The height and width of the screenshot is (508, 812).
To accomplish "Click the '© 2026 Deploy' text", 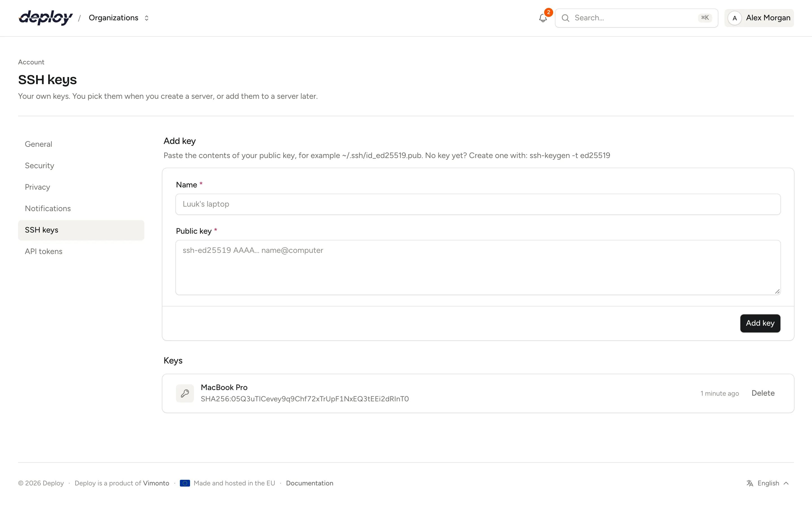I will 41,483.
